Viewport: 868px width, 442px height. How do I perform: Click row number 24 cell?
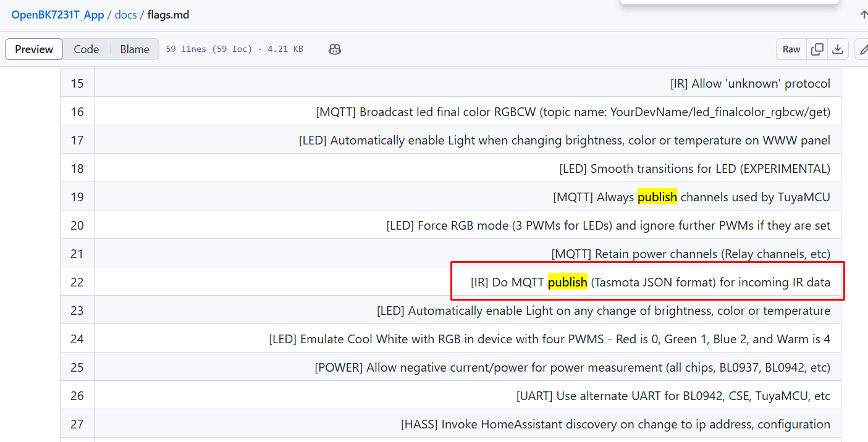pyautogui.click(x=77, y=339)
